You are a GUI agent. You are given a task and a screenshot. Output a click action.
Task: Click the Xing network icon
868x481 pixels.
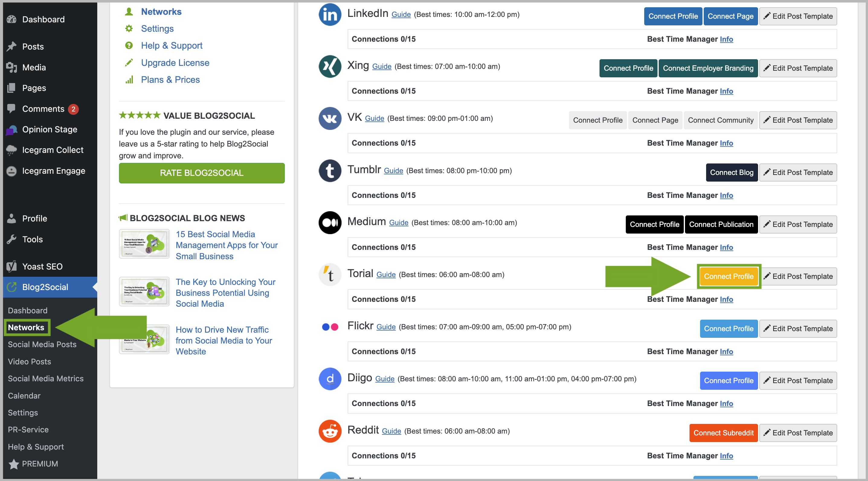[x=330, y=66]
